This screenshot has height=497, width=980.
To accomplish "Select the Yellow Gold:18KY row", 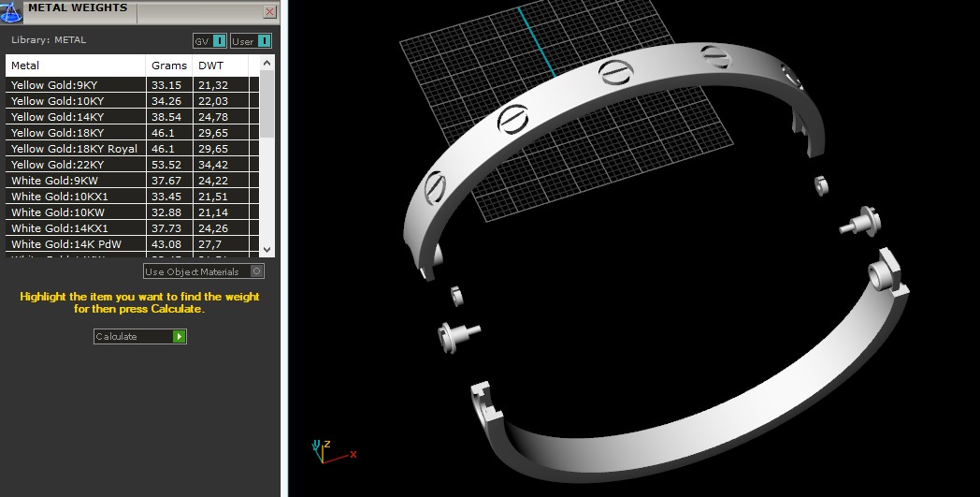I will [x=132, y=133].
